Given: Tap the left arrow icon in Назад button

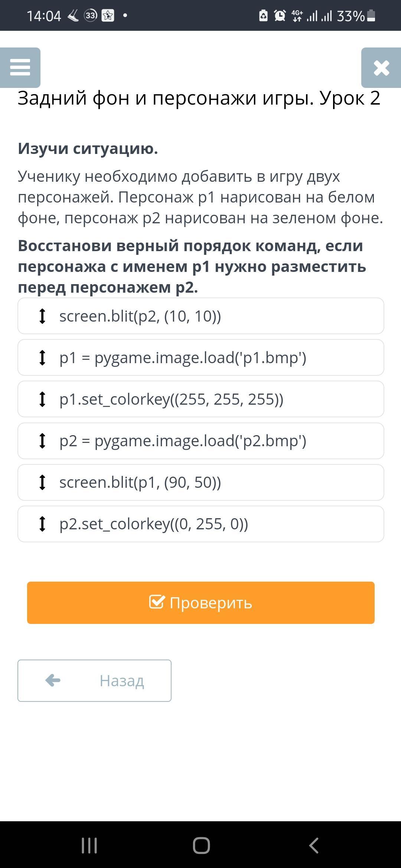Looking at the screenshot, I should (x=53, y=680).
